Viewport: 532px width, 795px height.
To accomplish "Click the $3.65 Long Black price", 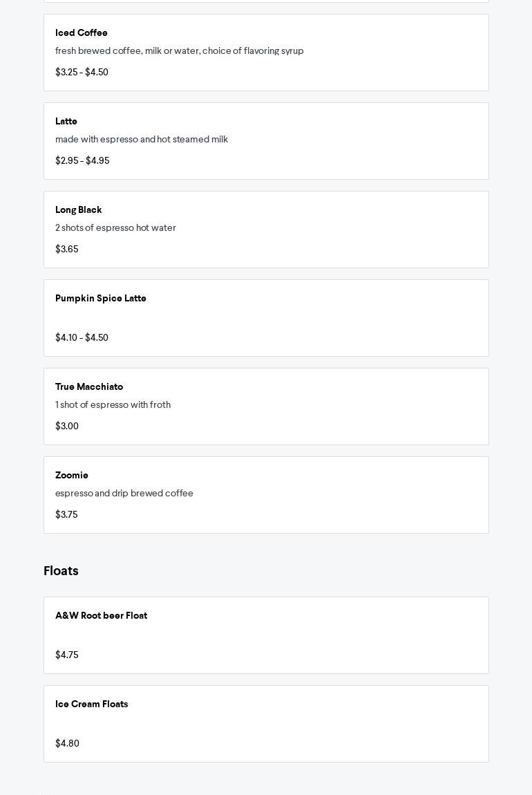I will 67,250.
